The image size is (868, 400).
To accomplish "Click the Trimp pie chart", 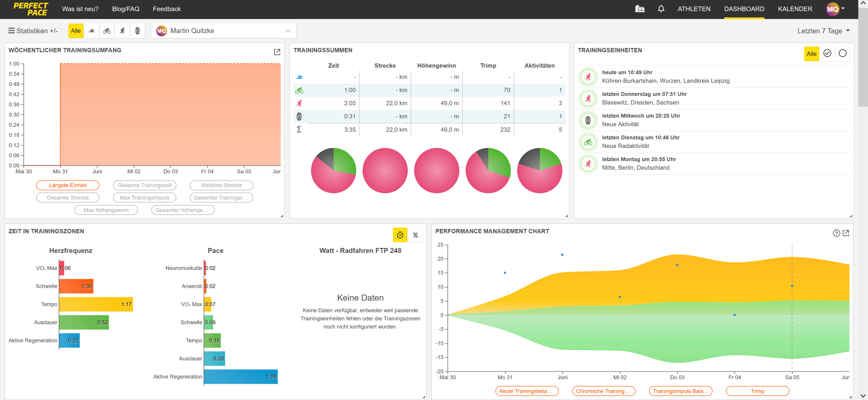I will pyautogui.click(x=488, y=171).
